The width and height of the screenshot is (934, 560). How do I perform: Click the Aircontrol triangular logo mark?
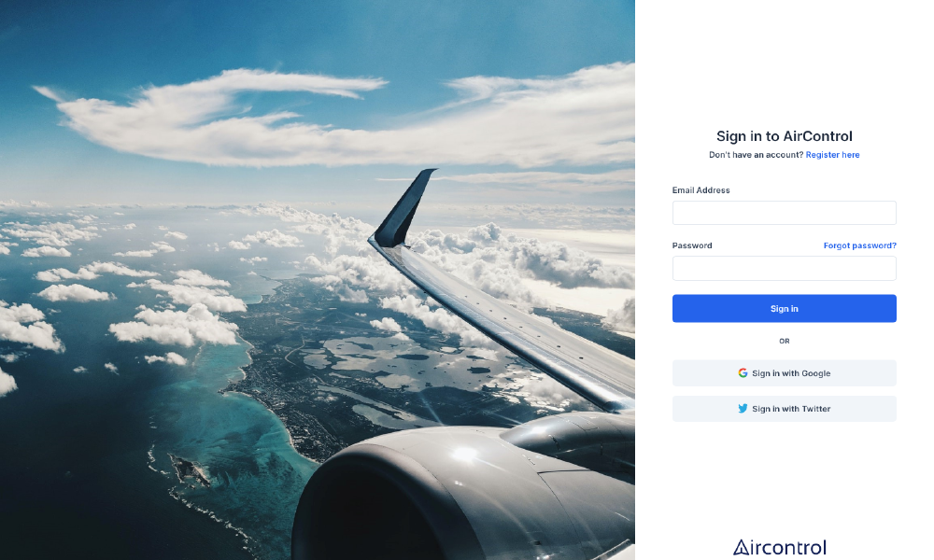(x=741, y=548)
